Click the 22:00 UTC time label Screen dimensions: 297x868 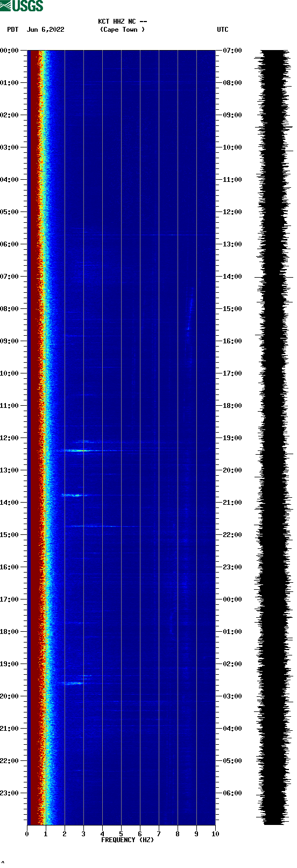pyautogui.click(x=232, y=535)
